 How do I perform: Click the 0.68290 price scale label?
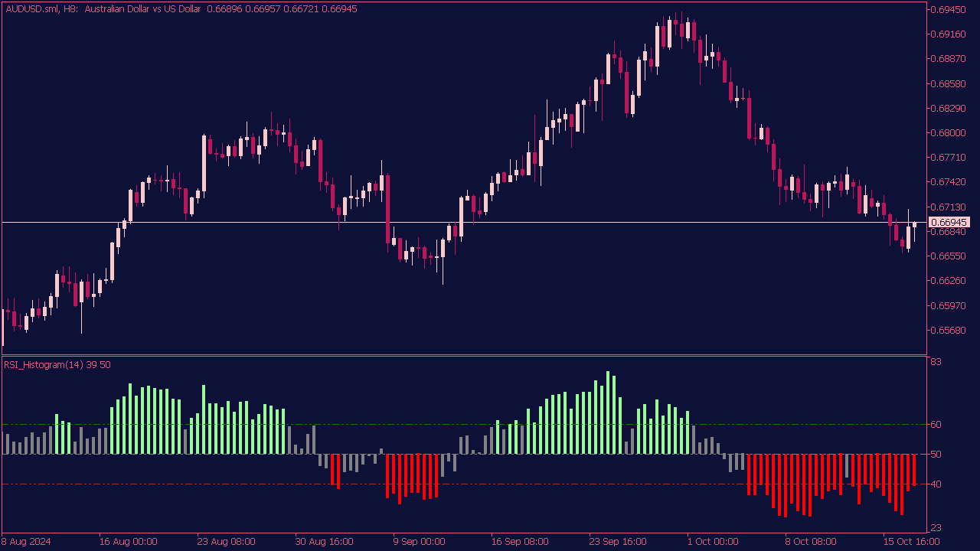coord(948,108)
